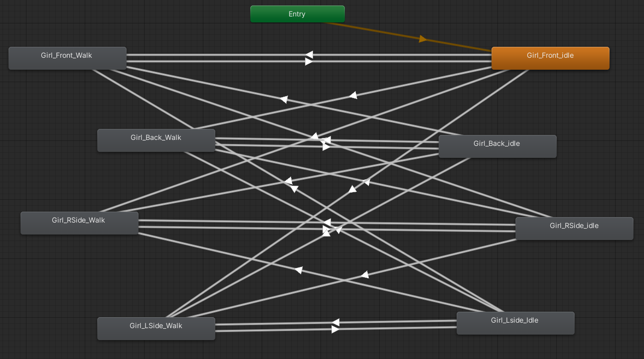Select transition arrow from Girl_Back_idle to Girl_Front_Walk
Viewport: 644px width, 359px height.
pyautogui.click(x=284, y=99)
